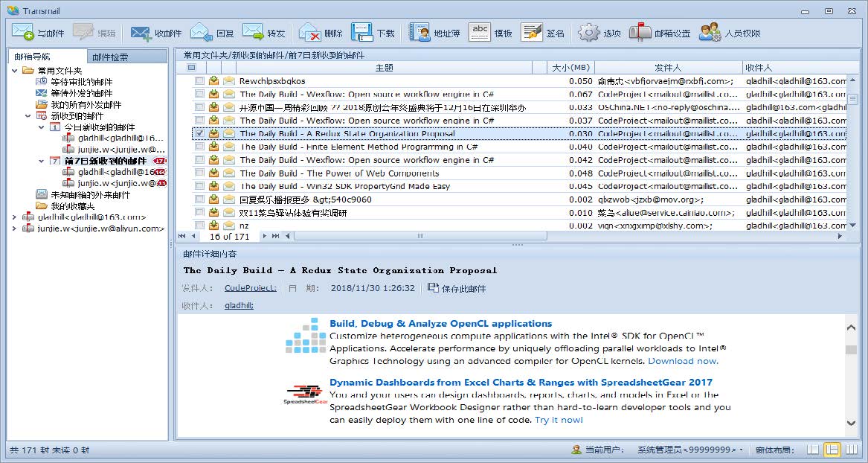Click the preview pane vertical scrollbar
The image size is (868, 463).
pyautogui.click(x=851, y=372)
